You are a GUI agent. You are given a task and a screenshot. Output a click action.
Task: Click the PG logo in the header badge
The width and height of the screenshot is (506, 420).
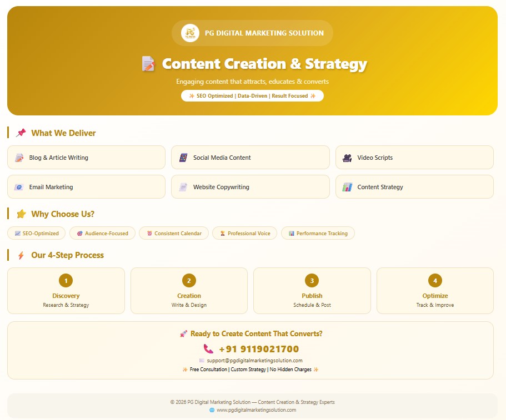(x=190, y=33)
